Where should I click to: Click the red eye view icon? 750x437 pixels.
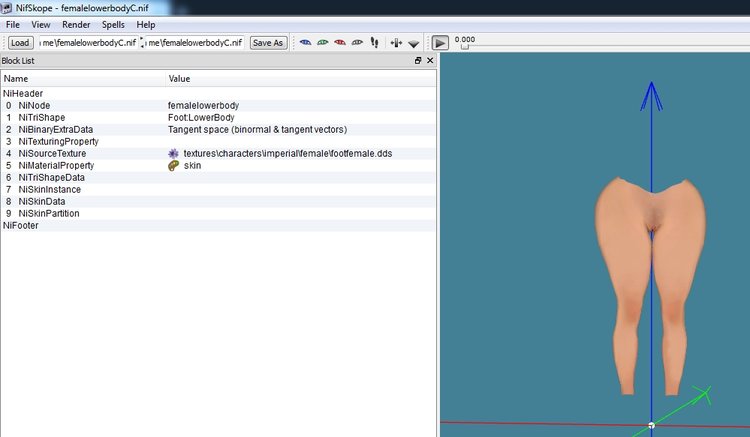[x=340, y=43]
